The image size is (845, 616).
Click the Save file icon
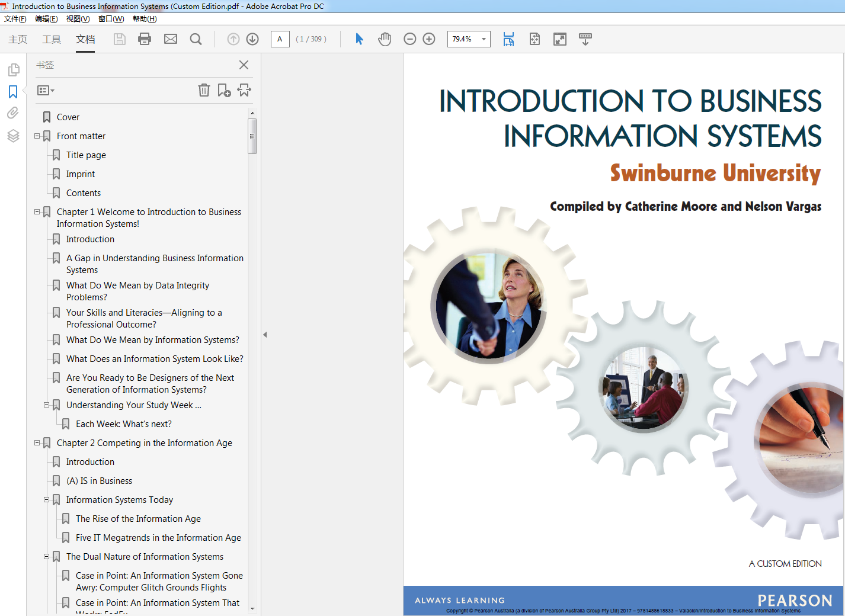[x=120, y=39]
